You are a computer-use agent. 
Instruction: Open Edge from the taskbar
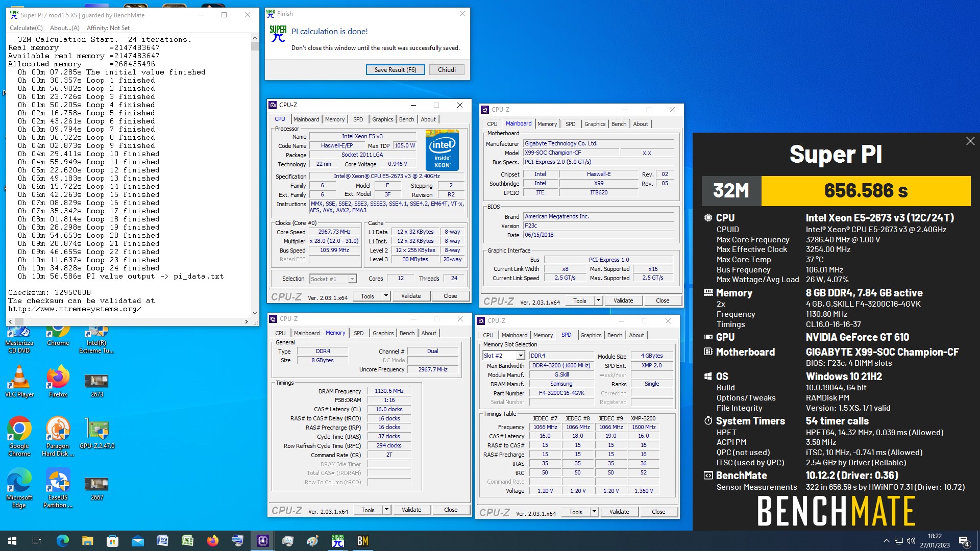(62, 541)
